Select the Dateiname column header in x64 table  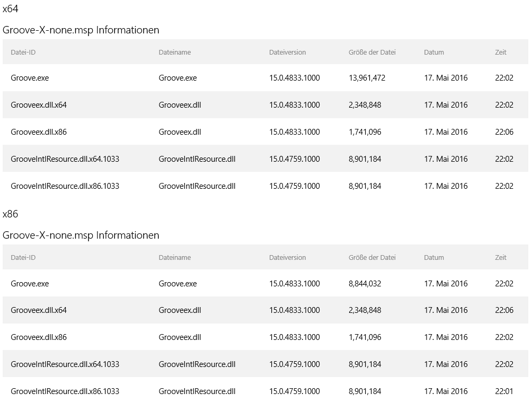tap(174, 52)
